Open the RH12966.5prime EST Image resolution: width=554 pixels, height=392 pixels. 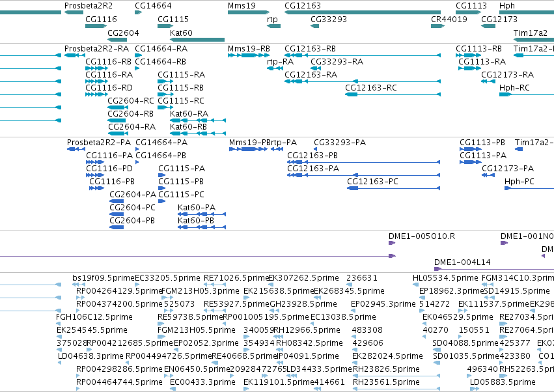278,337
